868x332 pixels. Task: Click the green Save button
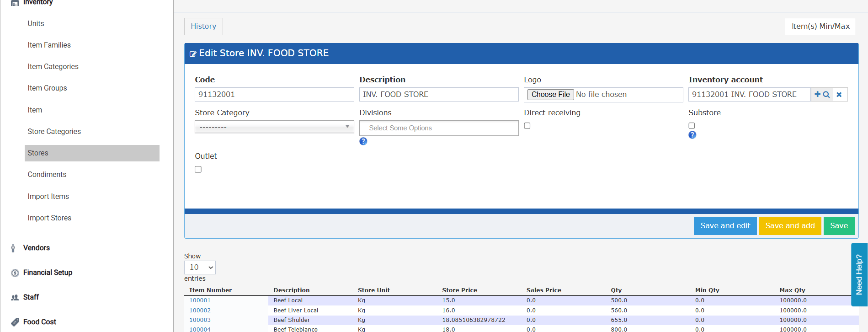pos(839,226)
